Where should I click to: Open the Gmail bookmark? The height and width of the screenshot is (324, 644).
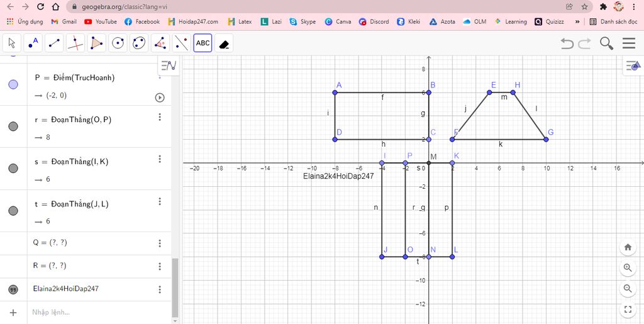[64, 22]
